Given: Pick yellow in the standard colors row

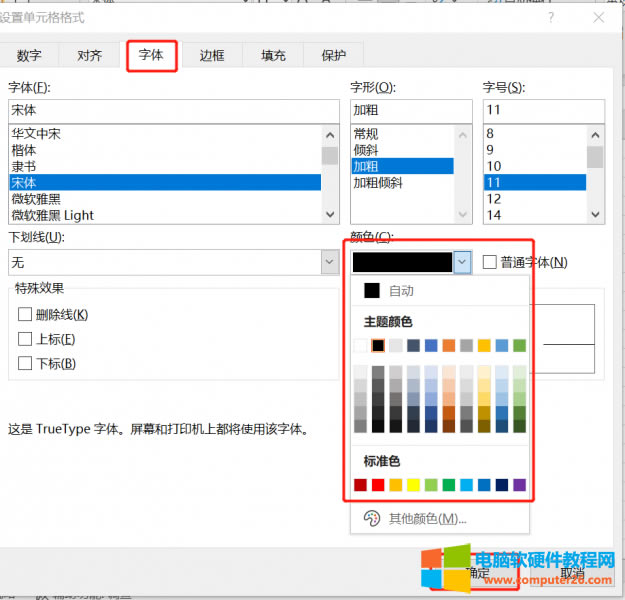Looking at the screenshot, I should [x=413, y=485].
